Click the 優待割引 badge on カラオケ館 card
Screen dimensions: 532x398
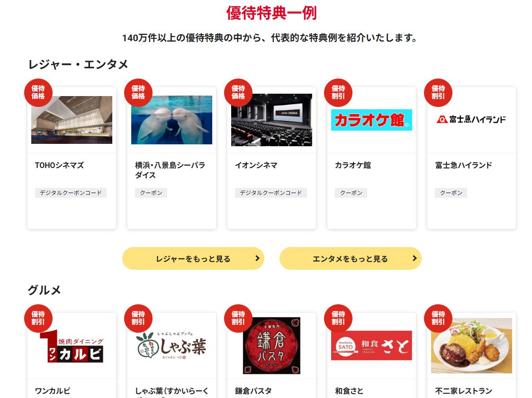pos(338,93)
